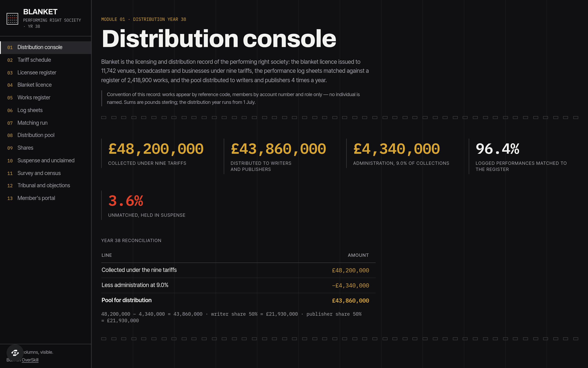588x368 pixels.
Task: Go to the Shares page
Action: tap(46, 148)
